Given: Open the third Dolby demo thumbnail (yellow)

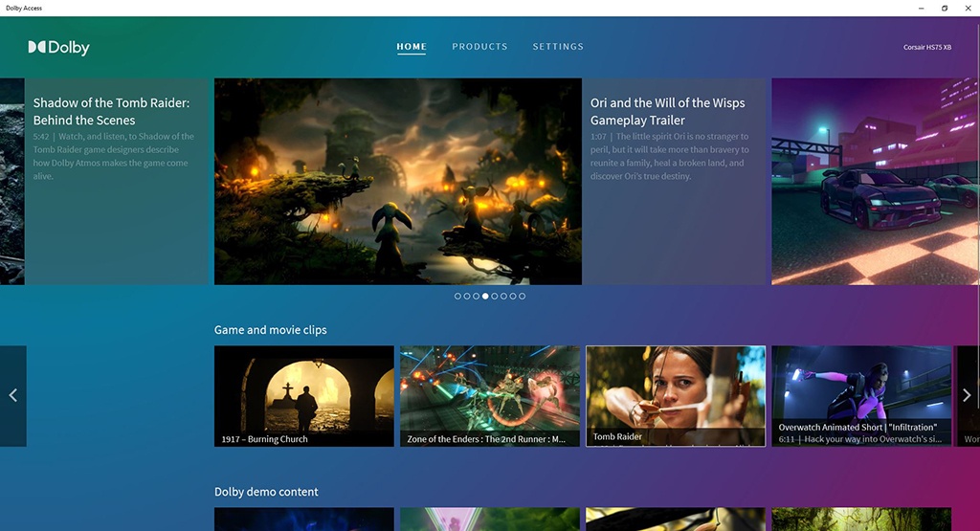Looking at the screenshot, I should click(676, 520).
